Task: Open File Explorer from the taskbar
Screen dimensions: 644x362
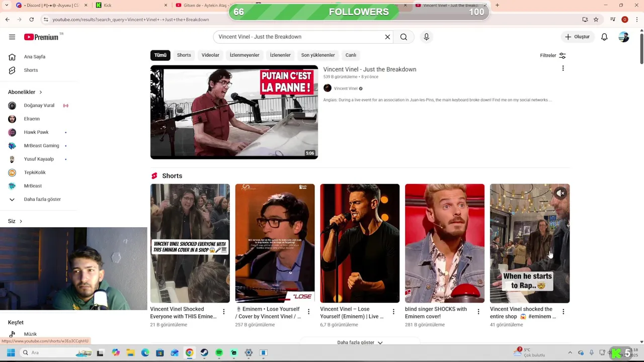Action: pos(130,352)
